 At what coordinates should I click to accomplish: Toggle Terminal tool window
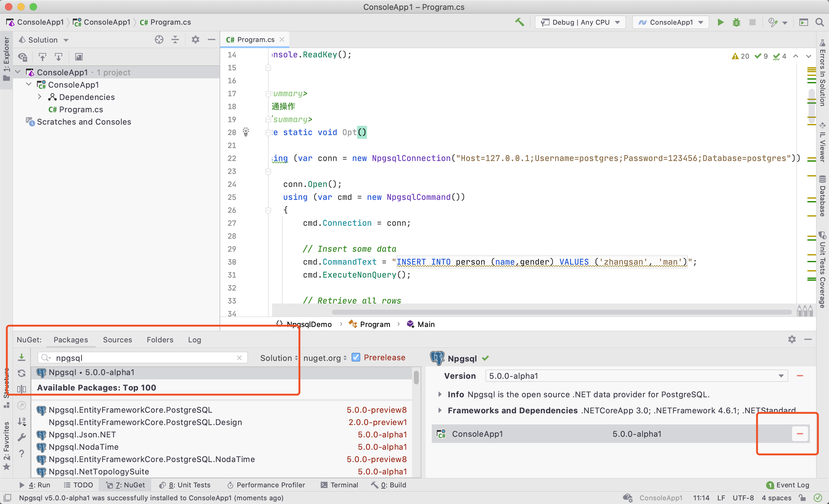click(340, 485)
